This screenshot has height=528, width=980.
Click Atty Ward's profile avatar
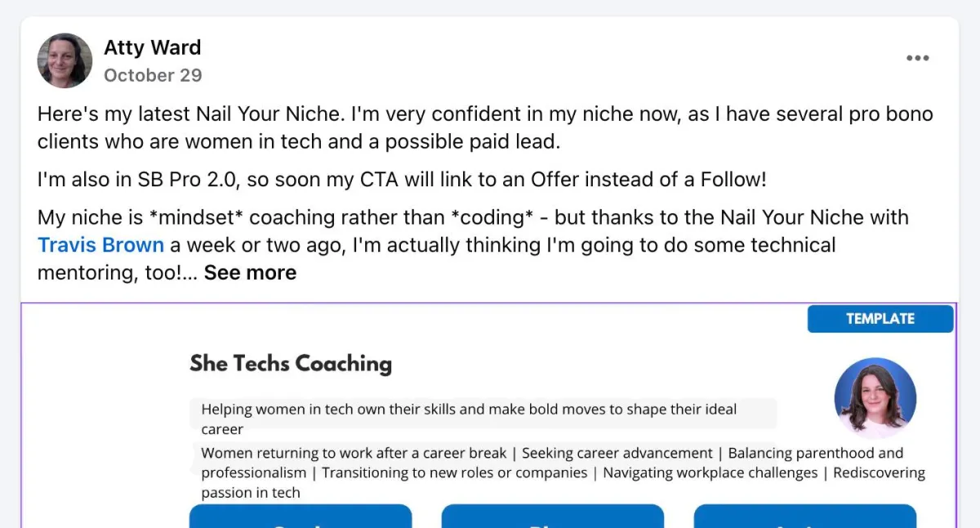click(65, 60)
